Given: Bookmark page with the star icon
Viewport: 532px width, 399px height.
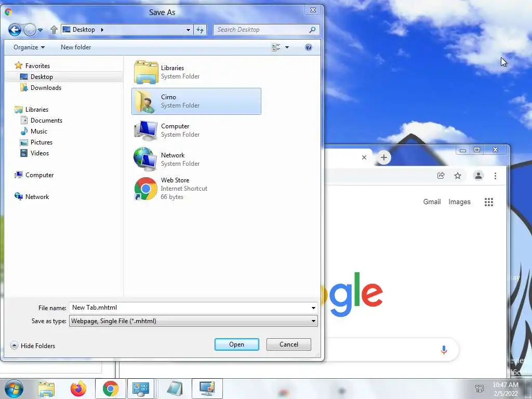Looking at the screenshot, I should (x=458, y=176).
